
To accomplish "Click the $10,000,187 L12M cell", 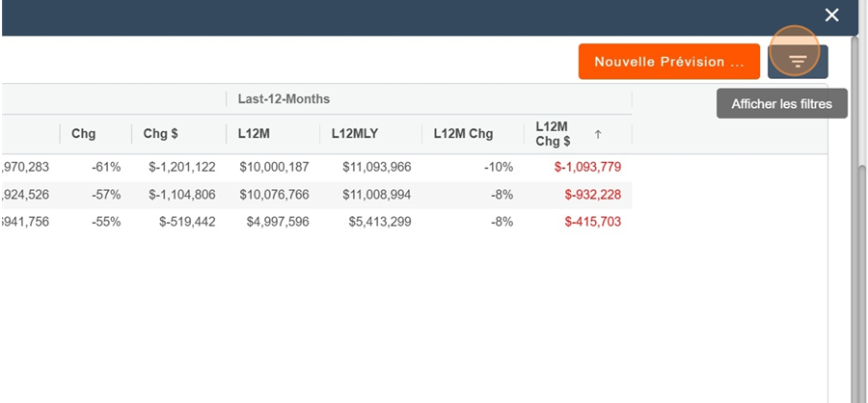I will point(275,167).
